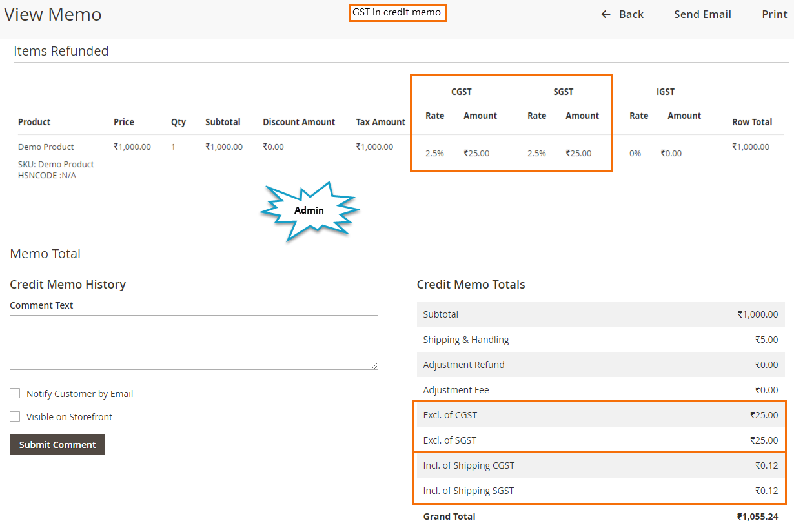Toggle Visible on Storefront checkbox

[15, 417]
